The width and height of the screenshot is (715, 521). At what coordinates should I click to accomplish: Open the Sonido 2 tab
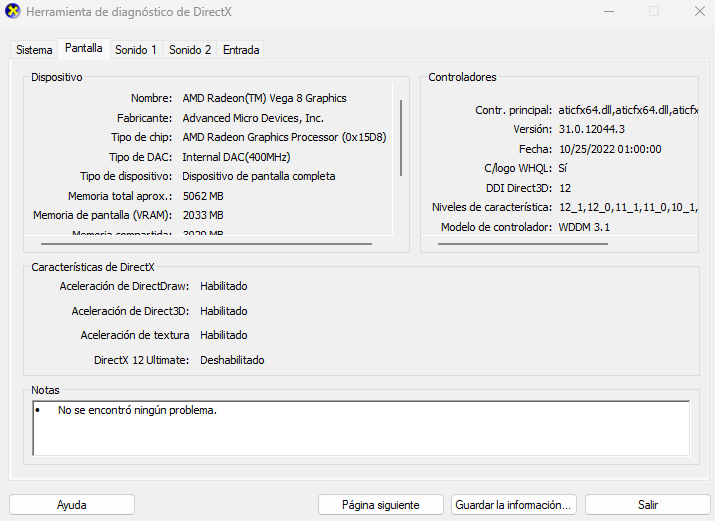(190, 50)
